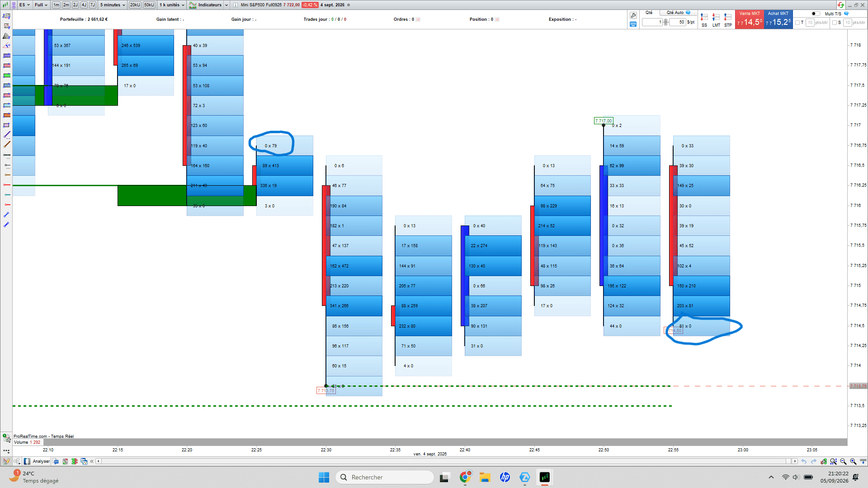
Task: Expand the ES instrument dropdown
Action: click(x=24, y=5)
